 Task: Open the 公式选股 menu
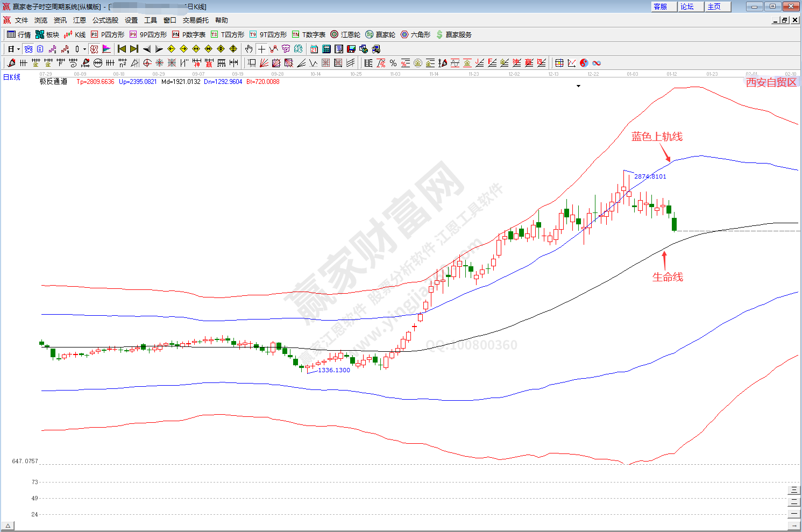(x=105, y=20)
